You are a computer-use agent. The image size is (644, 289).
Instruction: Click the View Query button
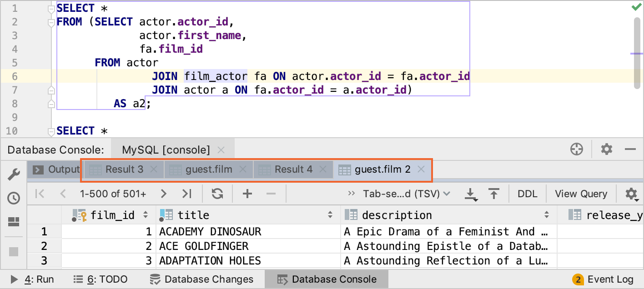(x=581, y=194)
